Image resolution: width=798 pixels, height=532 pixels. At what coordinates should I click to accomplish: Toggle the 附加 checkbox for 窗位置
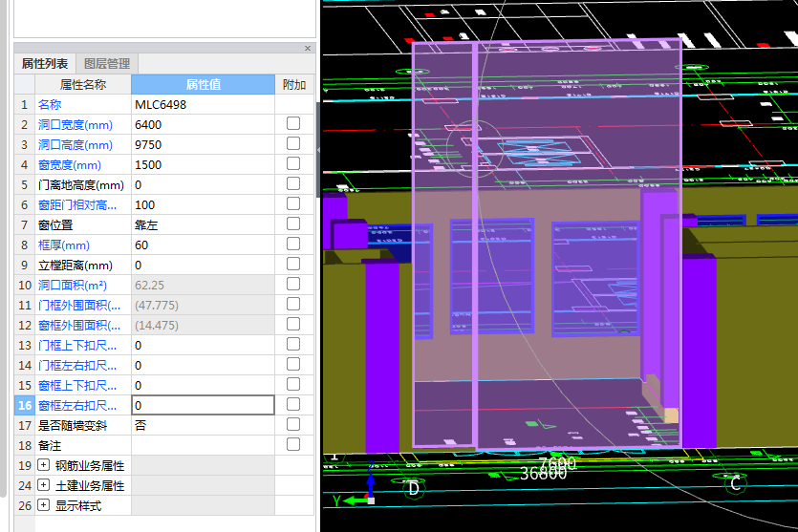293,223
